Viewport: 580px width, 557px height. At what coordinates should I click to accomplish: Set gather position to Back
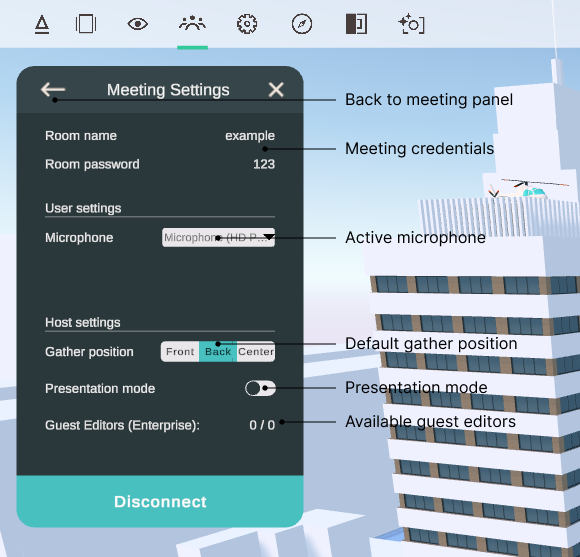click(218, 351)
